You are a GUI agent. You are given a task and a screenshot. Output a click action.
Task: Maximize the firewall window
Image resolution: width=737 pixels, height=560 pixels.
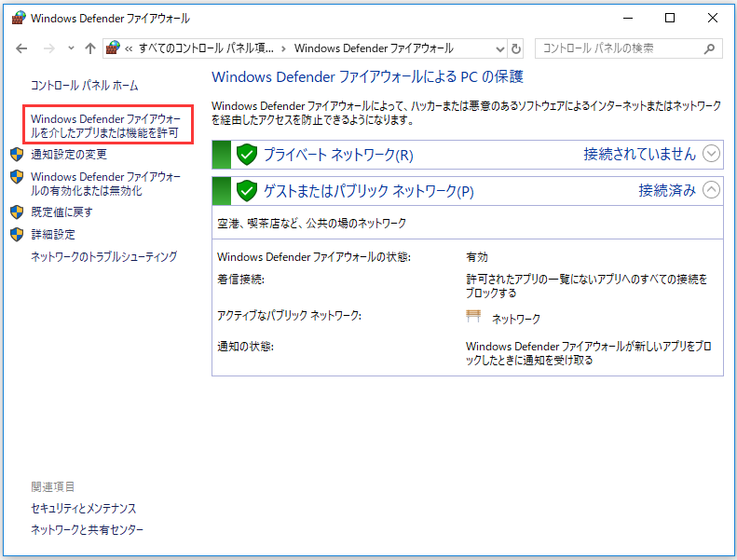pyautogui.click(x=670, y=18)
